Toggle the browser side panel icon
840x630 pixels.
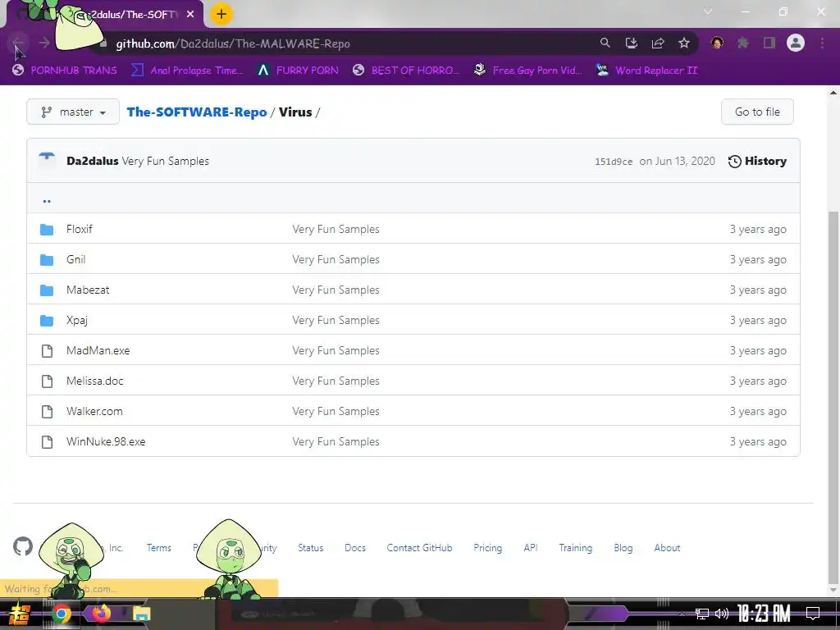point(769,43)
